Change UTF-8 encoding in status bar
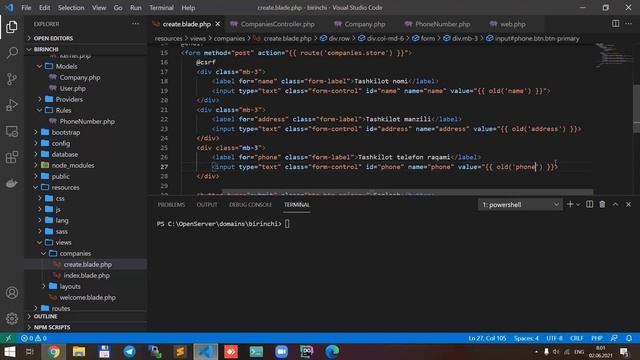640x360 pixels. point(554,338)
